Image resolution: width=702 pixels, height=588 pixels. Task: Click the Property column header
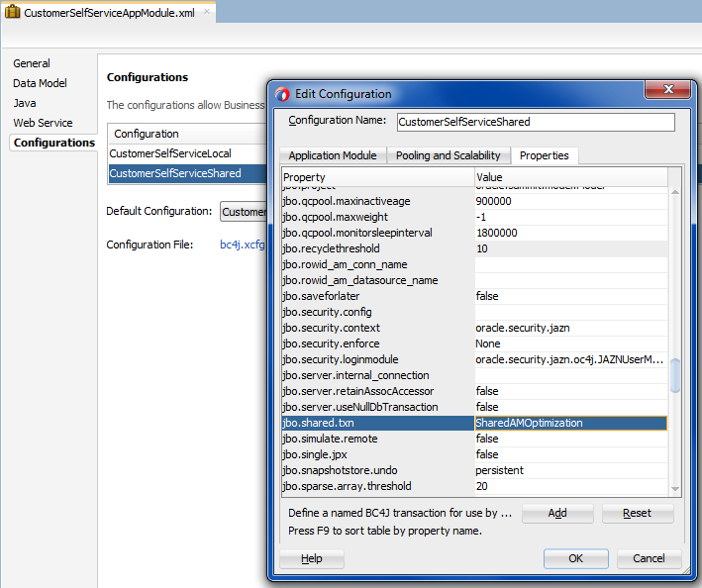pyautogui.click(x=378, y=177)
